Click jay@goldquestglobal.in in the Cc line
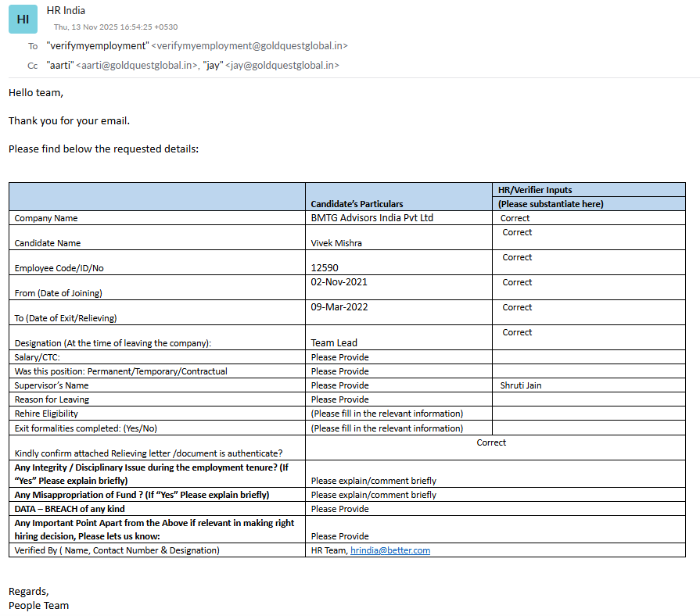This screenshot has width=700, height=616. click(x=282, y=66)
